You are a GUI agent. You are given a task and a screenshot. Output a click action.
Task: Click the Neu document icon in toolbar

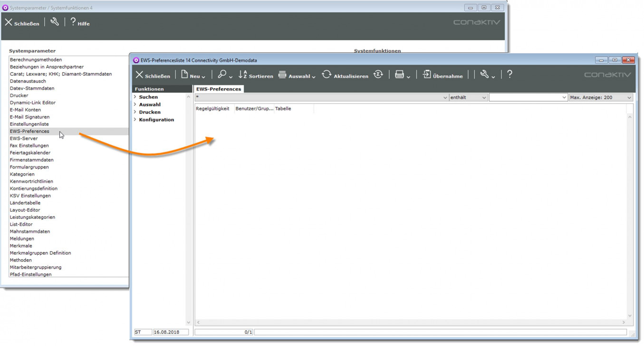pyautogui.click(x=184, y=74)
